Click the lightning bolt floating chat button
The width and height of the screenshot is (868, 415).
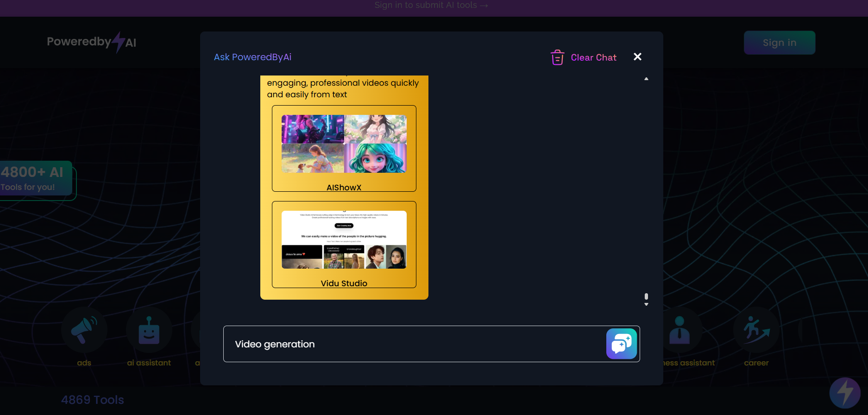point(845,392)
